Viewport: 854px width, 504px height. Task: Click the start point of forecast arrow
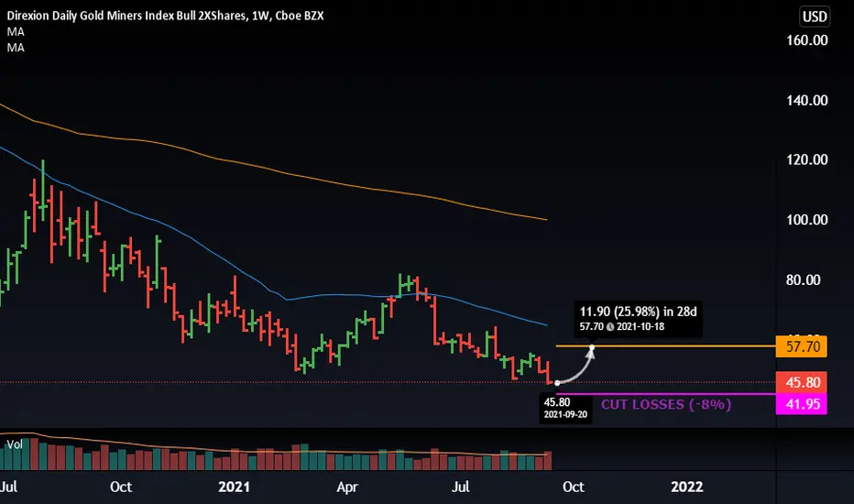coord(557,382)
